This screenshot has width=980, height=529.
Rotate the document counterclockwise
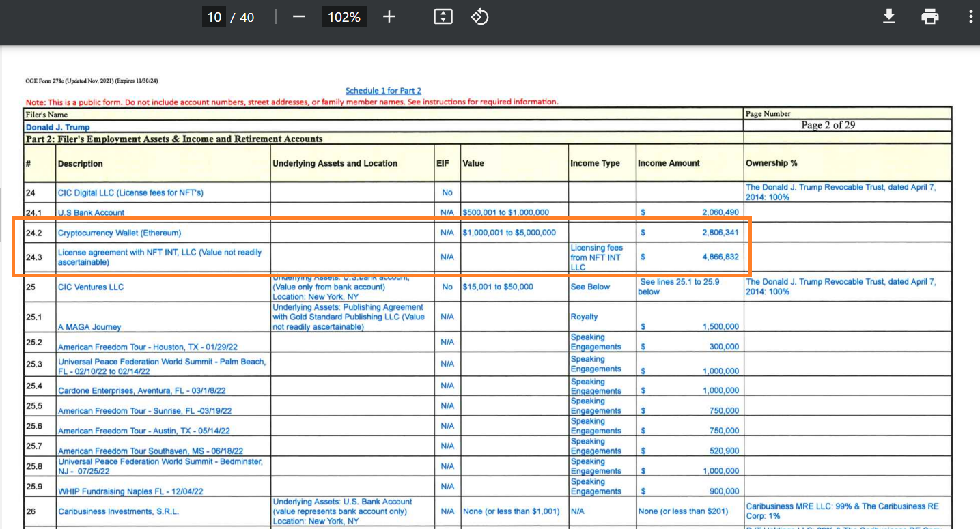[x=480, y=17]
